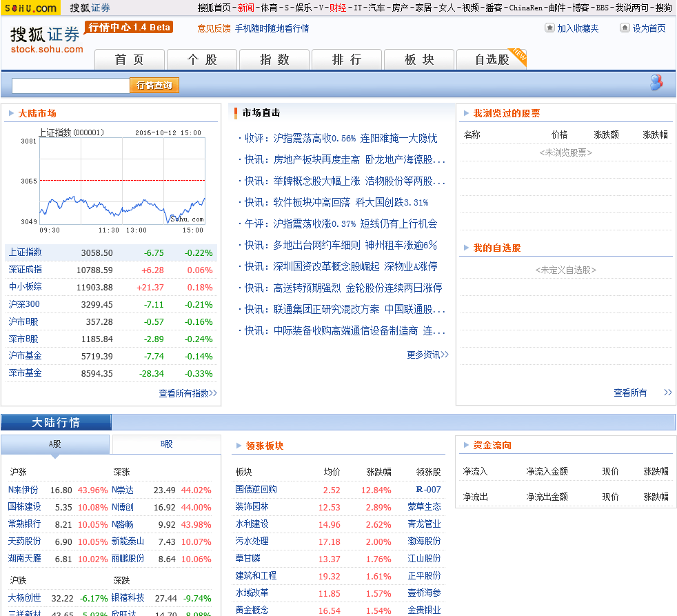Viewport: 677px width, 616px height.
Task: Open the N来伊份 stock link
Action: tap(23, 490)
